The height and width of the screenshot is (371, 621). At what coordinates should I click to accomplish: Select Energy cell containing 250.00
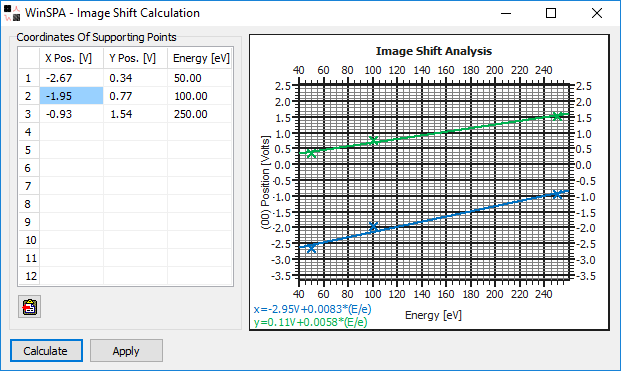[x=200, y=114]
